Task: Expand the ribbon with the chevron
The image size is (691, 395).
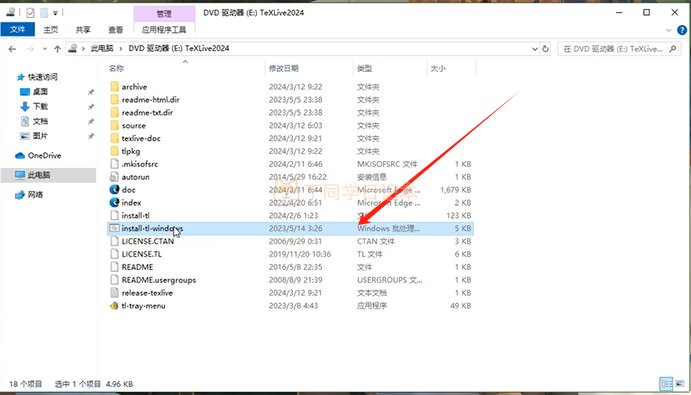Action: [669, 30]
